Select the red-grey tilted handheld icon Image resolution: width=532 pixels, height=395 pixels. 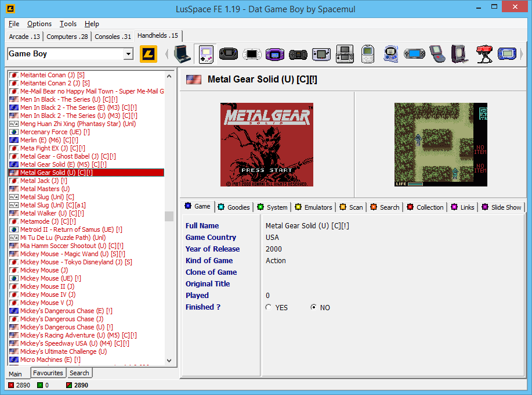(437, 54)
